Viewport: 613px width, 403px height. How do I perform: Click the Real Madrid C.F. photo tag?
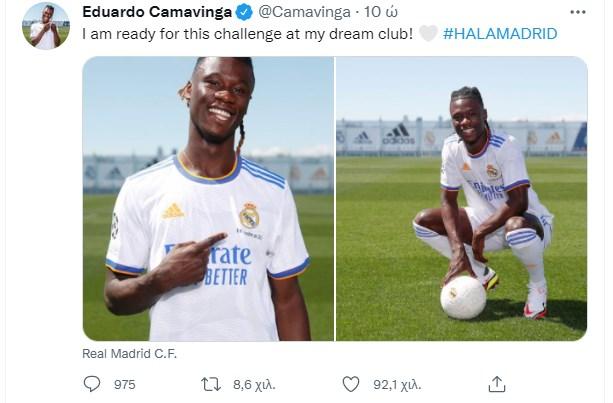click(x=129, y=354)
